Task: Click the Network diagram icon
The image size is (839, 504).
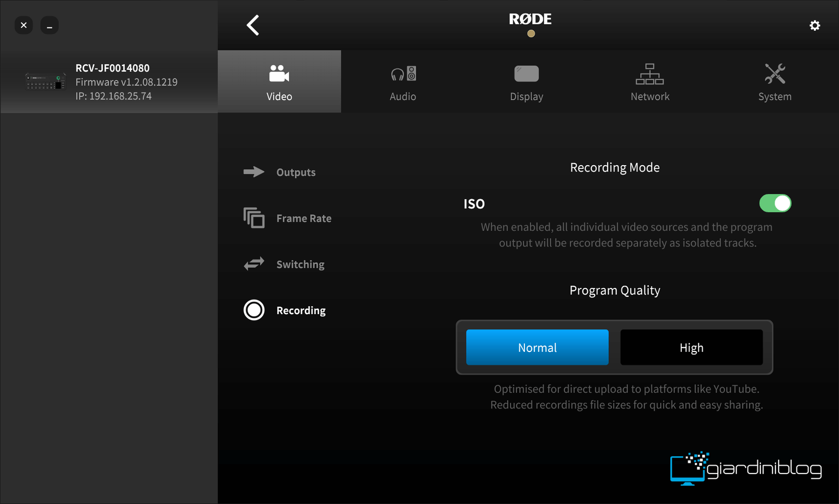Action: (650, 73)
